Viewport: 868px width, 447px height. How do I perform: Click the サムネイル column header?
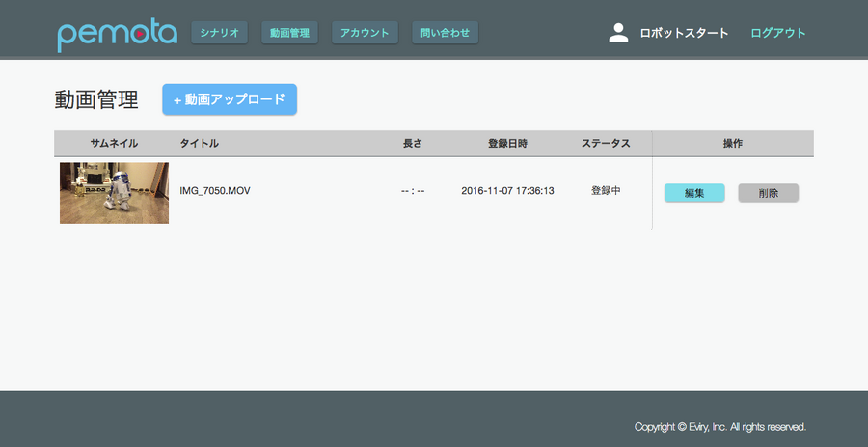coord(114,144)
